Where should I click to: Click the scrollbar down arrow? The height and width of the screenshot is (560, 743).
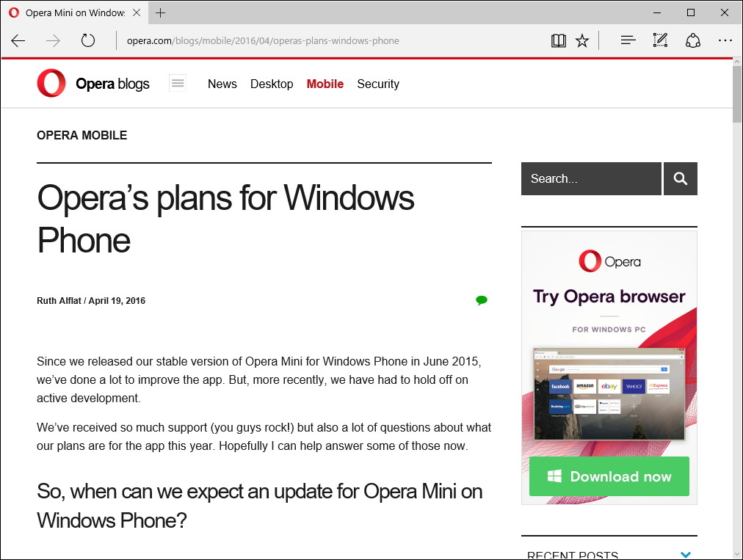click(x=737, y=554)
